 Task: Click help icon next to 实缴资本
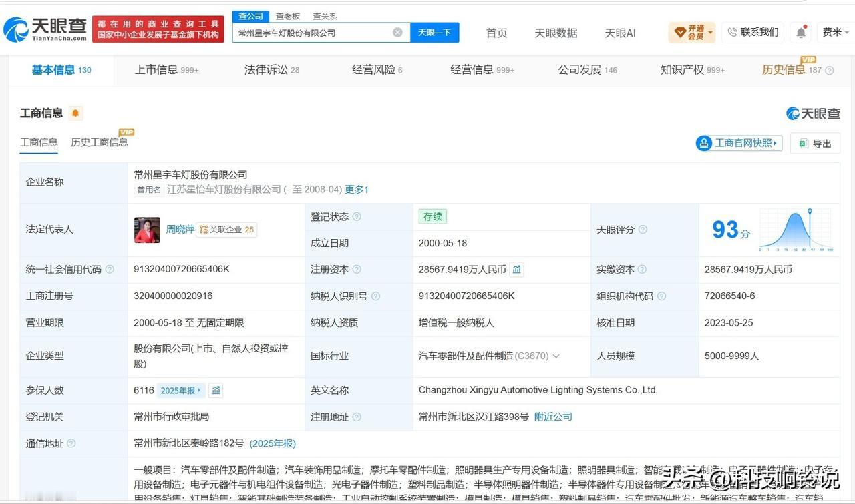point(642,270)
